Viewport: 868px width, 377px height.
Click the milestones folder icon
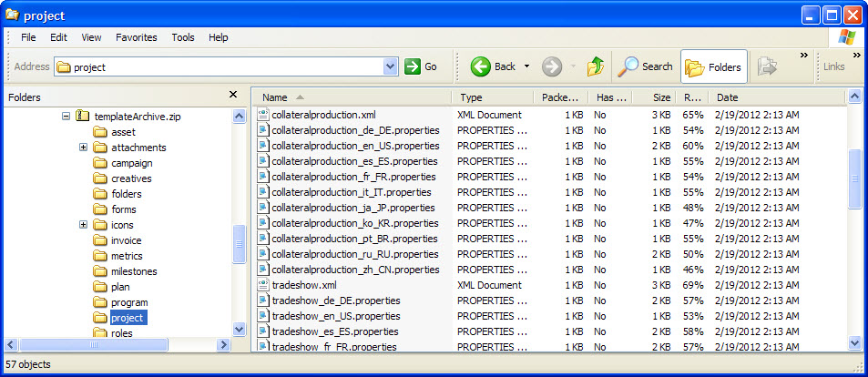[x=99, y=271]
